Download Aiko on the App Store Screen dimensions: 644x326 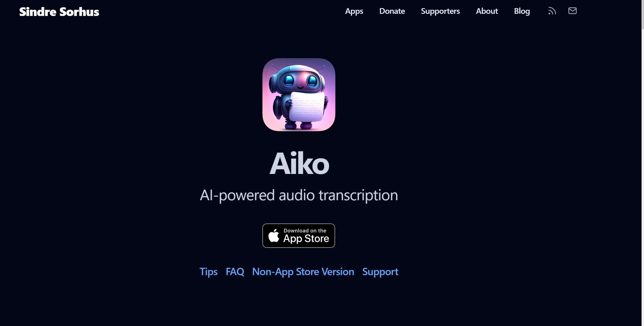click(299, 235)
